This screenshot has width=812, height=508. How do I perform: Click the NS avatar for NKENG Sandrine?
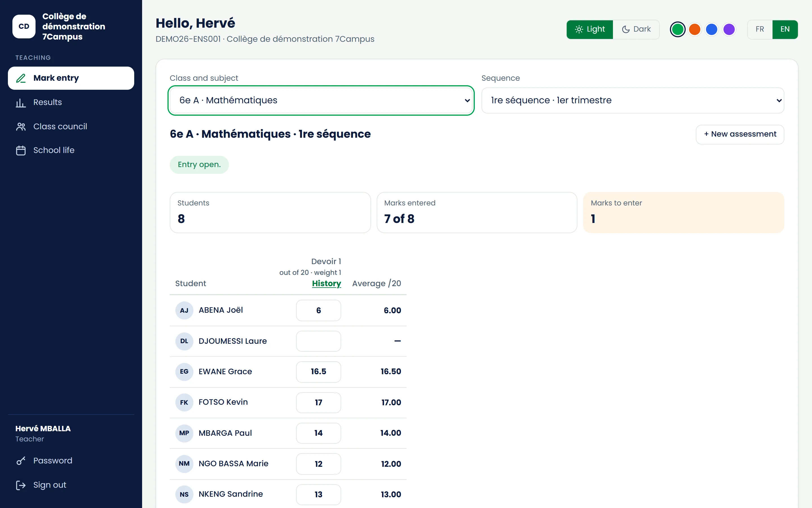click(184, 494)
